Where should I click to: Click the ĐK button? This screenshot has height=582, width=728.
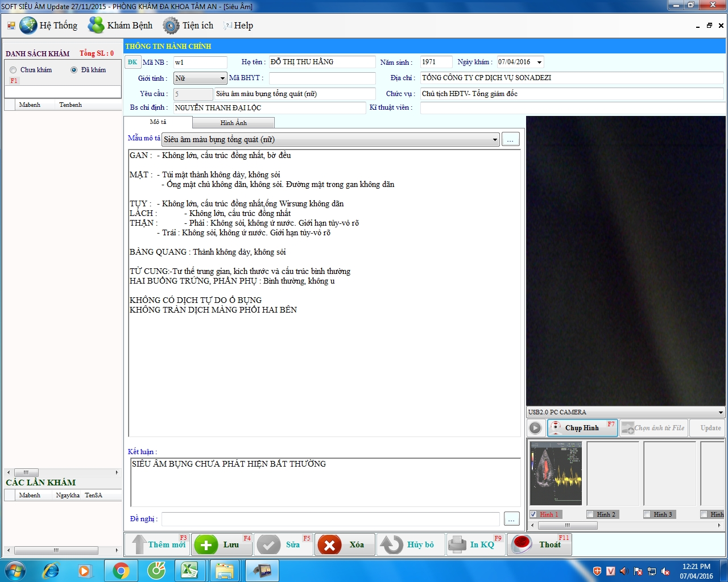coord(133,62)
